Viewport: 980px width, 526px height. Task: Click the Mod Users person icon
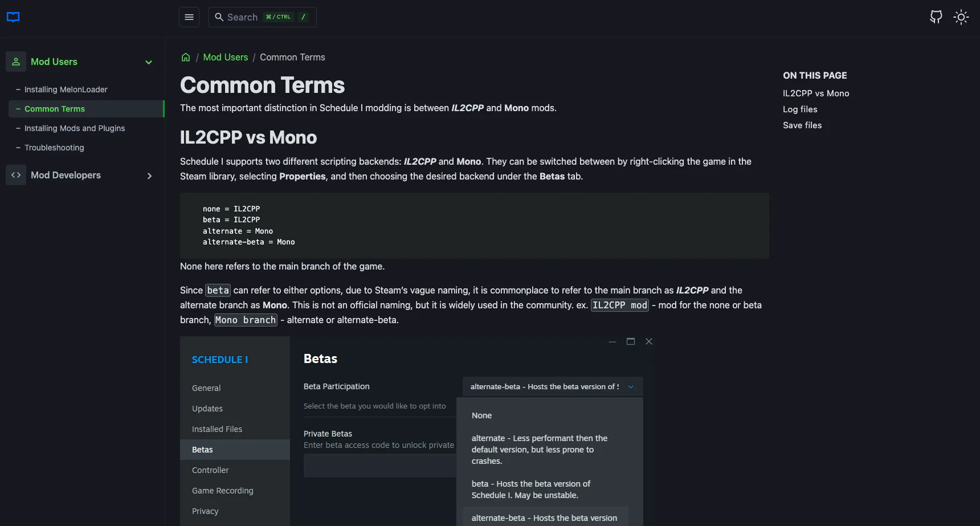(x=16, y=62)
